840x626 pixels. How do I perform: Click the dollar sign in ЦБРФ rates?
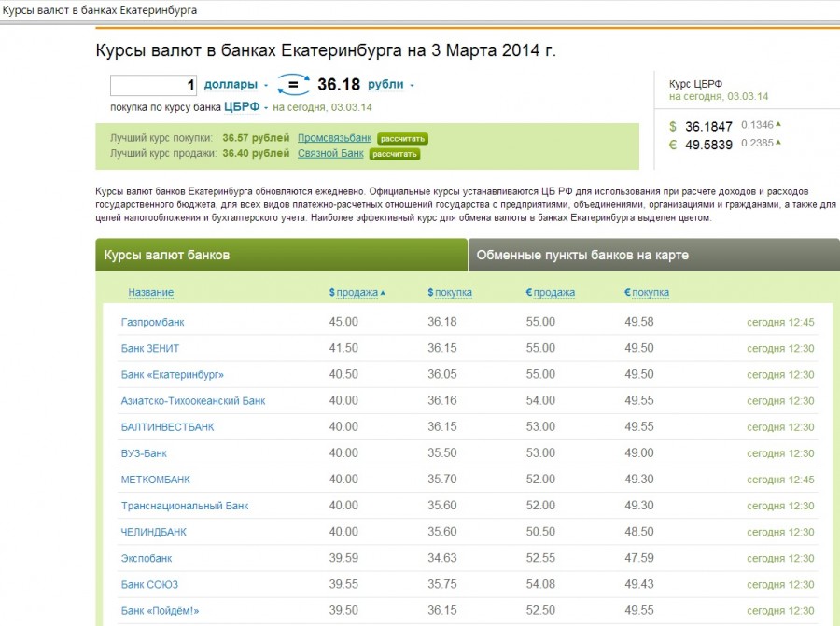point(673,126)
